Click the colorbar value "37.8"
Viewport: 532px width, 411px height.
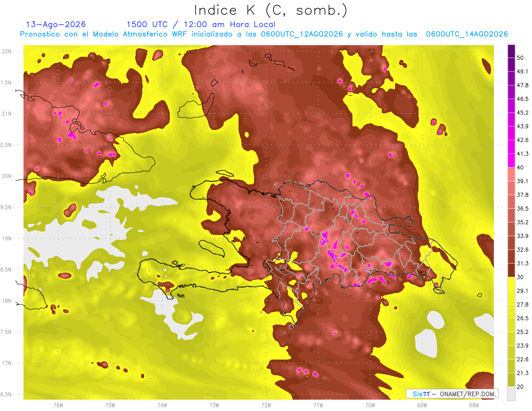[x=523, y=195]
